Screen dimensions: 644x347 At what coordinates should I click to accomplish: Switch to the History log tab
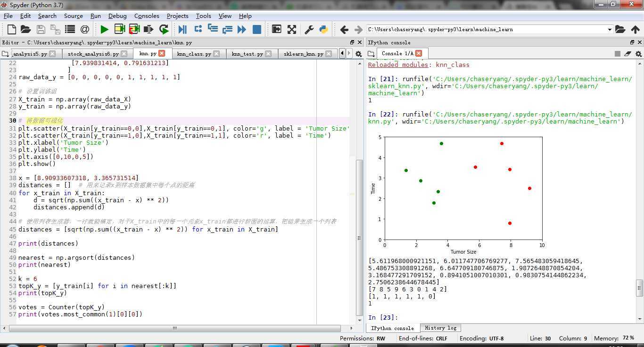440,328
